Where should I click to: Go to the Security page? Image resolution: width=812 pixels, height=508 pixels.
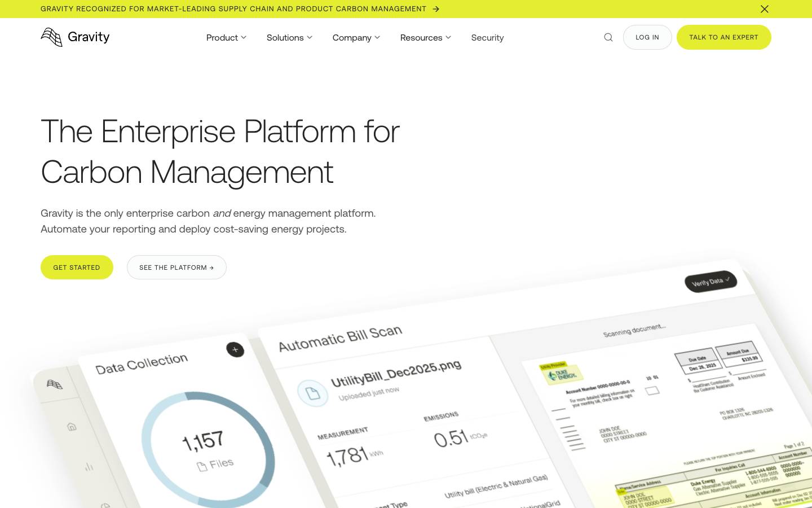point(487,37)
